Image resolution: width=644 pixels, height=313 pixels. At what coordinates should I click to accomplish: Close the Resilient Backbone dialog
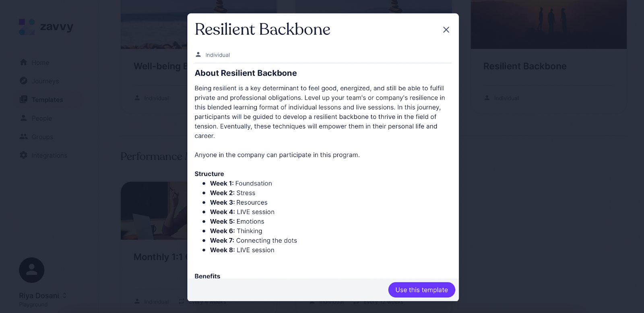446,29
